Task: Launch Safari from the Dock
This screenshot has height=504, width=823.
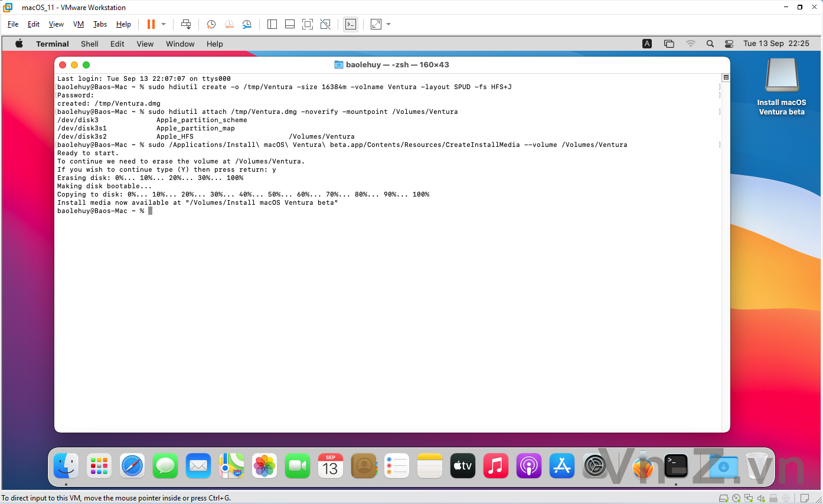Action: [x=132, y=466]
